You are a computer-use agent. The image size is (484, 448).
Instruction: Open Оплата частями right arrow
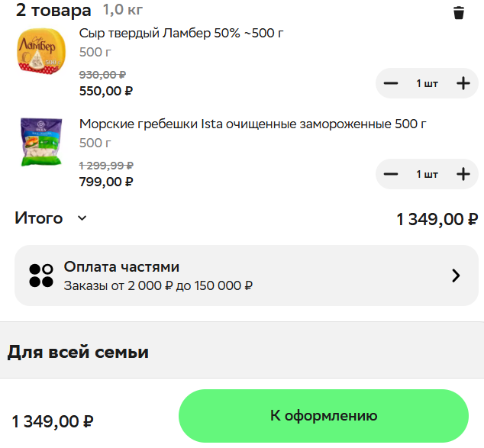click(456, 276)
